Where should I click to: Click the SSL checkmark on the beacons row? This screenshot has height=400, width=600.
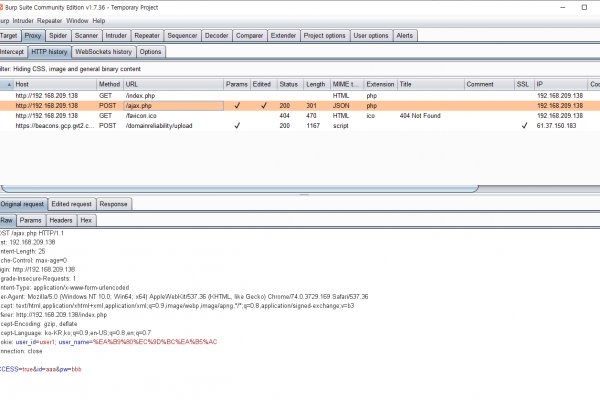tap(523, 126)
